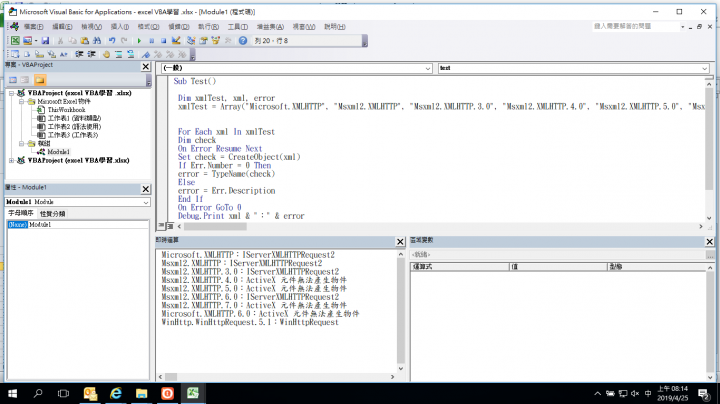Close the project explorer panel

click(x=146, y=67)
